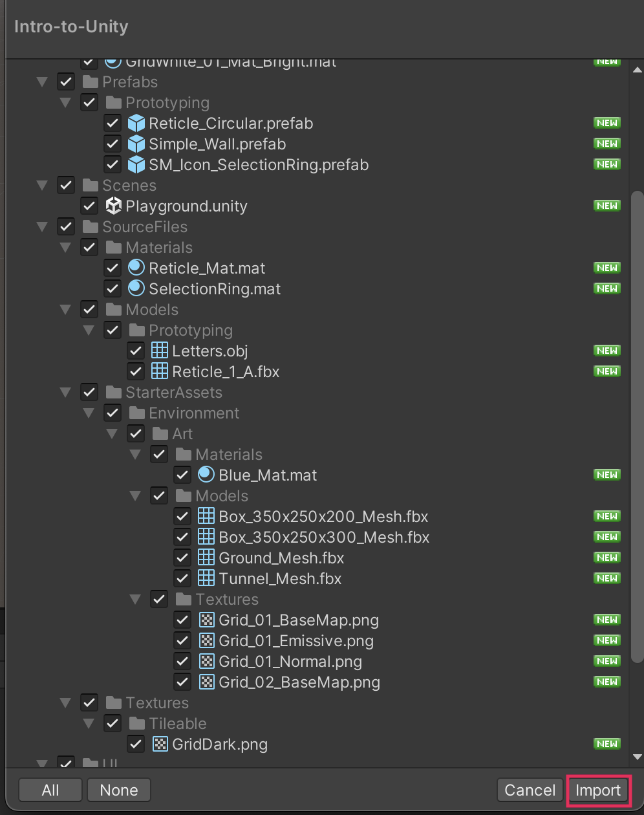
Task: Click the NEW badge beside Playground.unity
Action: tap(607, 206)
